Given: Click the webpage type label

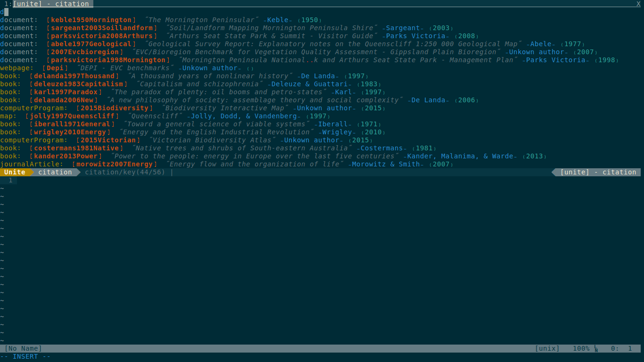Looking at the screenshot, I should tap(17, 68).
